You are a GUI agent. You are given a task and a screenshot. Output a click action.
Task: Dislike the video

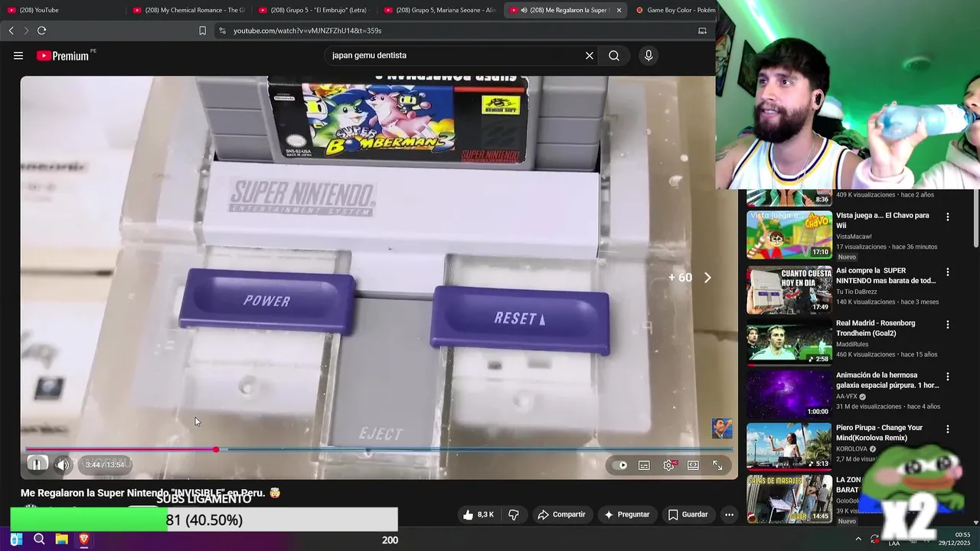point(514,514)
